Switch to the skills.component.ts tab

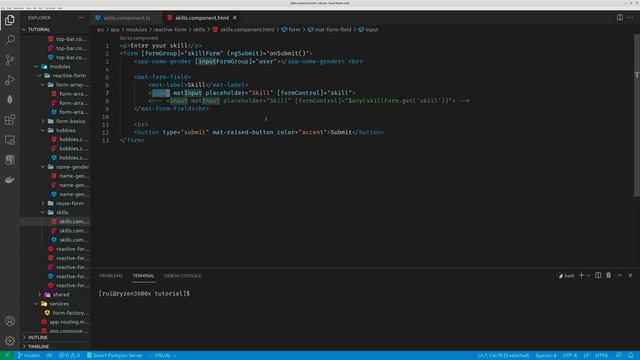[127, 18]
